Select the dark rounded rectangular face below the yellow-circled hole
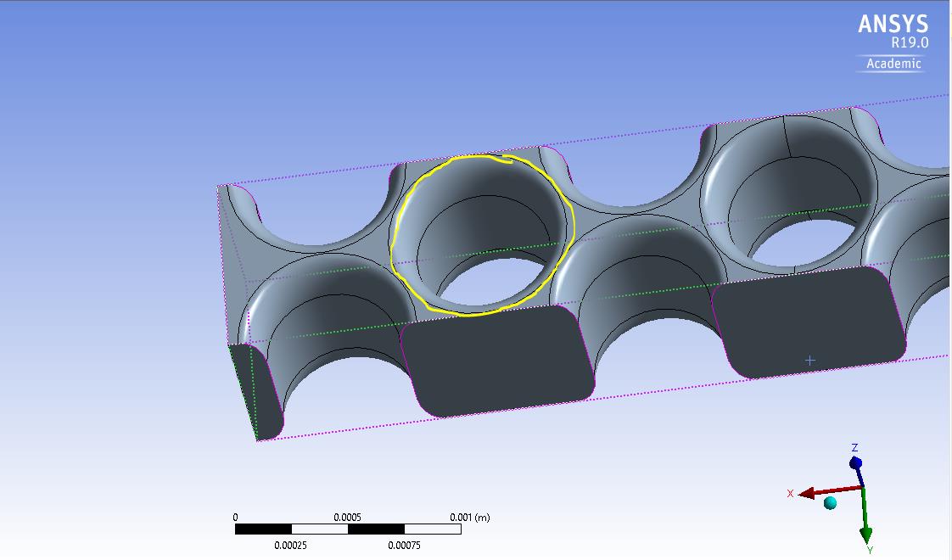Screen dimensions: 952x560 click(498, 361)
